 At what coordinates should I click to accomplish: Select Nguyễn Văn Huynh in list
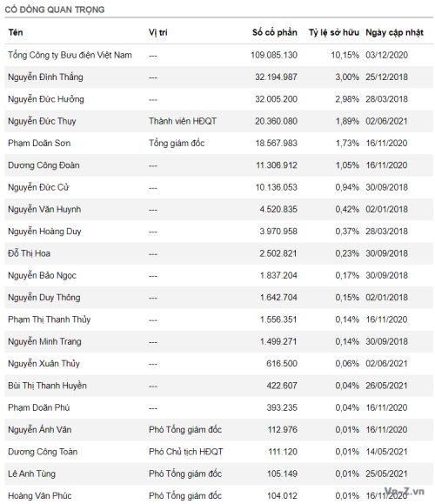click(44, 209)
